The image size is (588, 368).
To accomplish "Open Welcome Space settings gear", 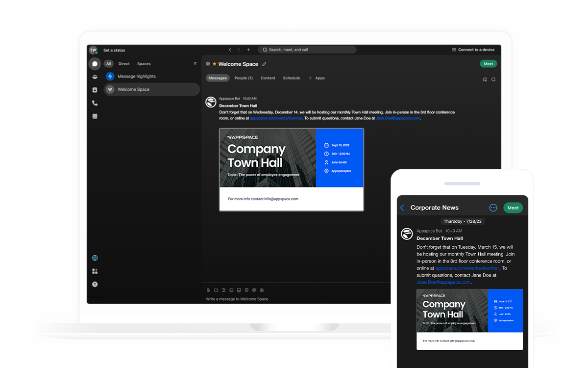I will pos(208,64).
